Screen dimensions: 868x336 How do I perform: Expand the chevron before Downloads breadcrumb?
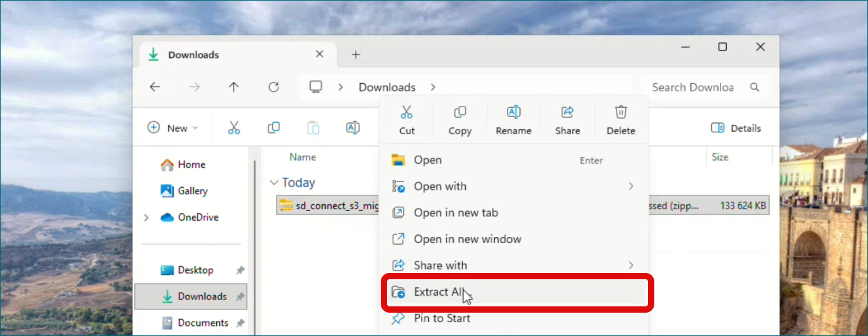(x=340, y=87)
